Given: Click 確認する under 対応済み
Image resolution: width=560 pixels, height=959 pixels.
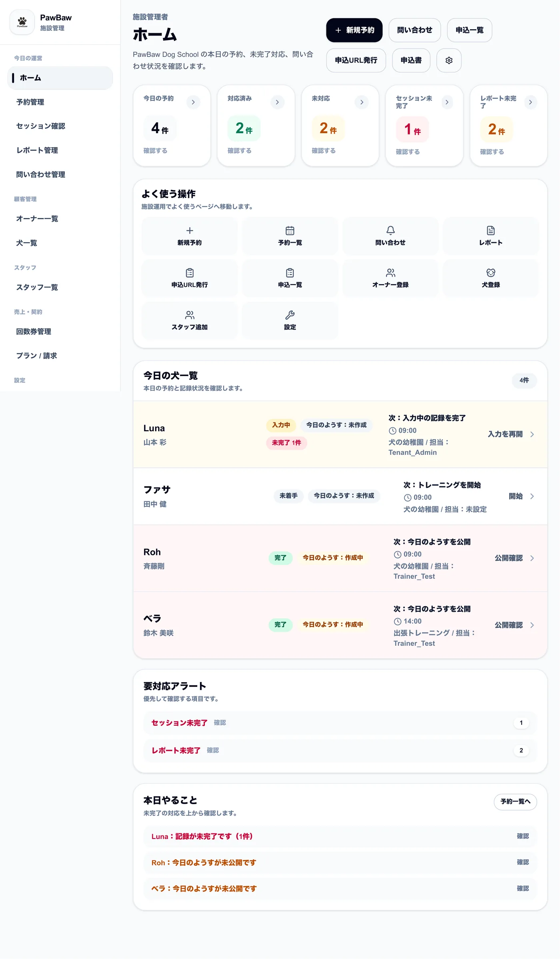Looking at the screenshot, I should click(x=239, y=151).
